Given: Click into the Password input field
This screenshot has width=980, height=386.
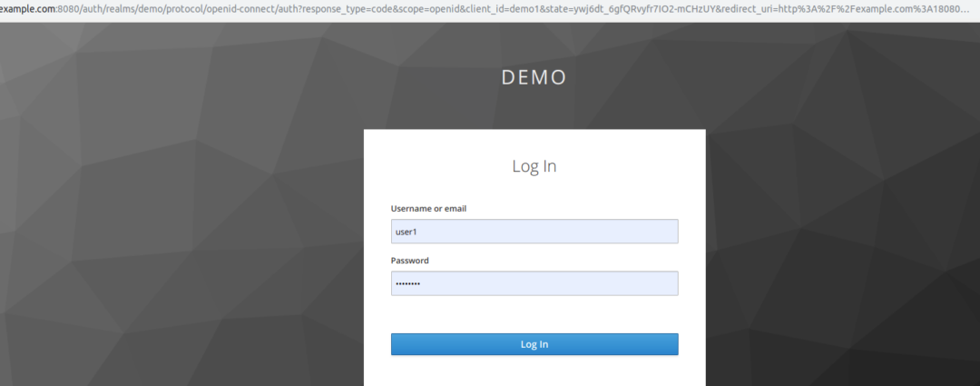Looking at the screenshot, I should (534, 283).
